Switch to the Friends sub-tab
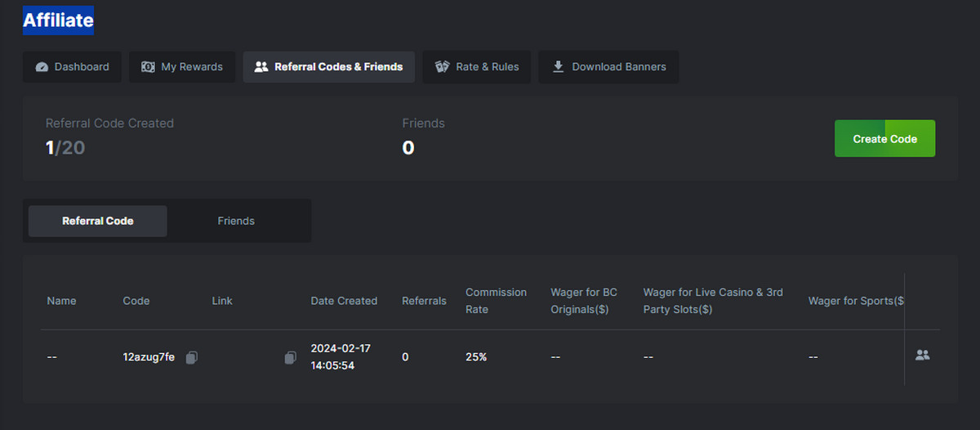Screen dimensions: 980x430 pyautogui.click(x=236, y=221)
